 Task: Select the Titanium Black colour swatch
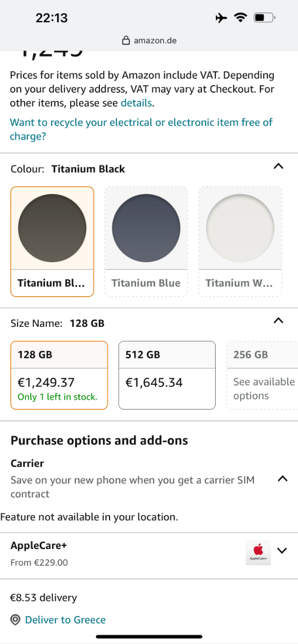pyautogui.click(x=52, y=241)
